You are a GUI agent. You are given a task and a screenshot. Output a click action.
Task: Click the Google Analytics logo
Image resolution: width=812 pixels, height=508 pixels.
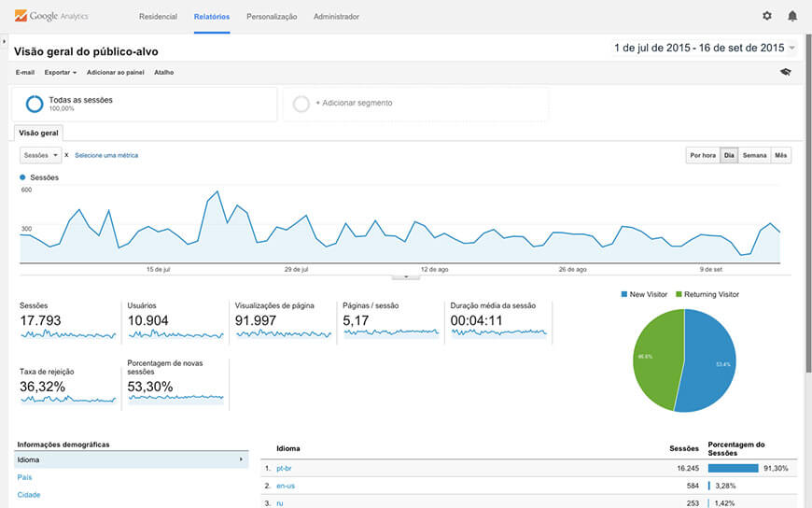tap(52, 16)
